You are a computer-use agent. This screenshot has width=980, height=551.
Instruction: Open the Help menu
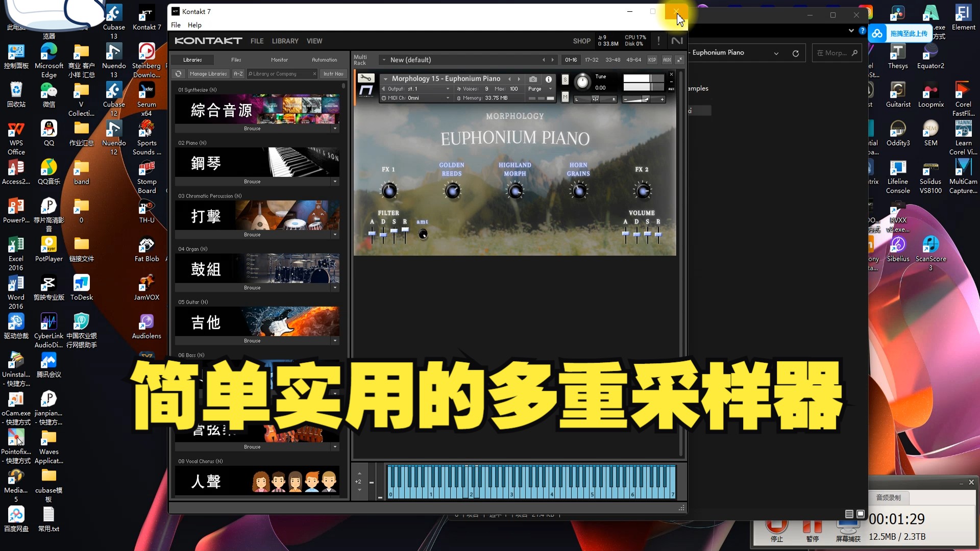coord(194,25)
